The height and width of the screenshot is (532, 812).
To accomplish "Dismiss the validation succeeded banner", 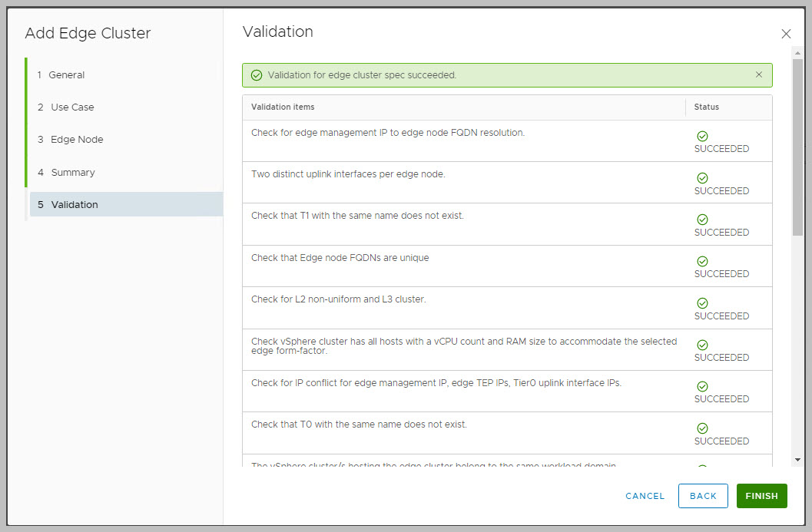I will pyautogui.click(x=759, y=75).
